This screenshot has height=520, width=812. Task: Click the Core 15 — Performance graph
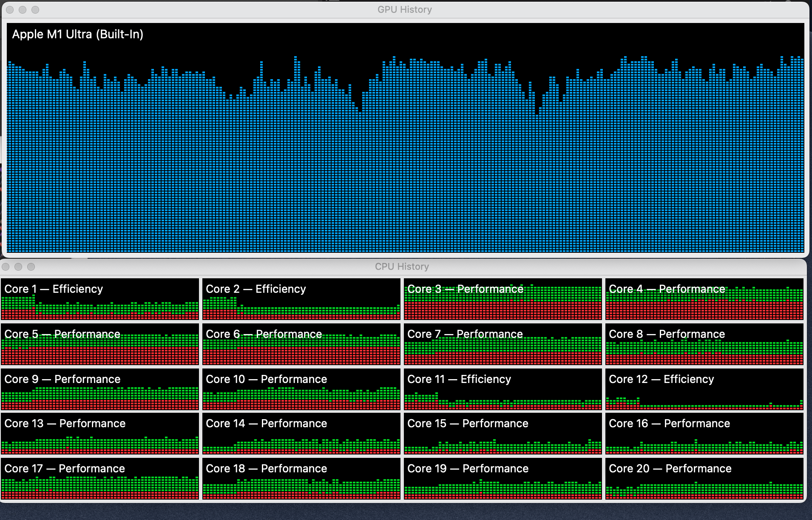pos(503,434)
